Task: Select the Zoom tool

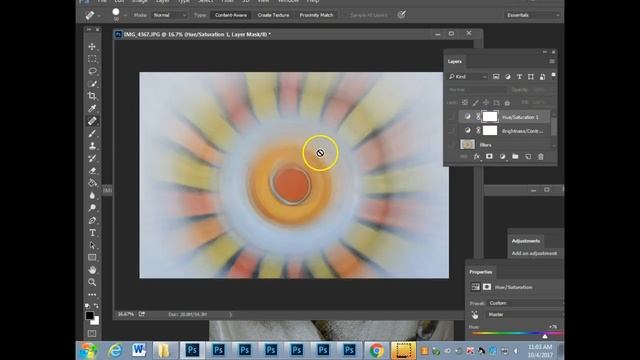Action: click(92, 282)
